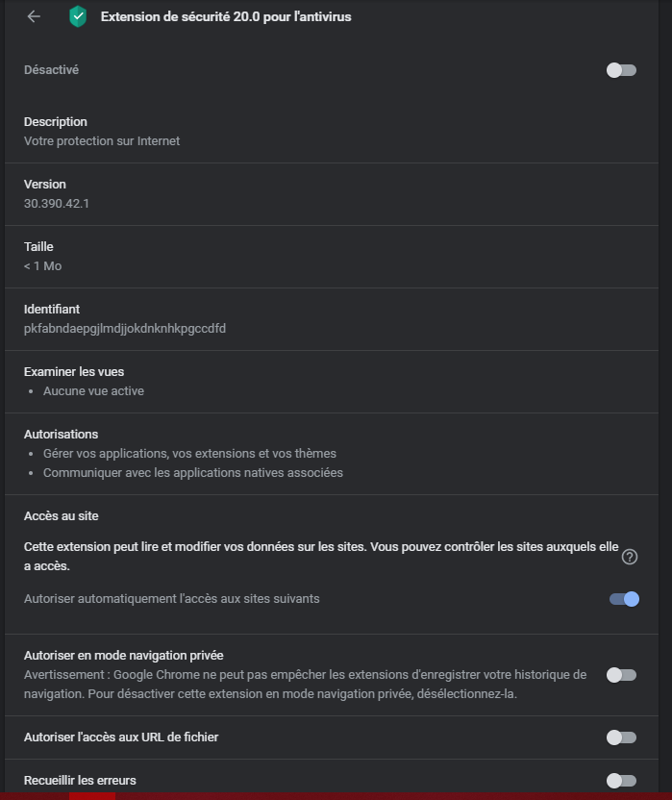672x800 pixels.
Task: Click the extension identifier string
Action: [x=125, y=329]
